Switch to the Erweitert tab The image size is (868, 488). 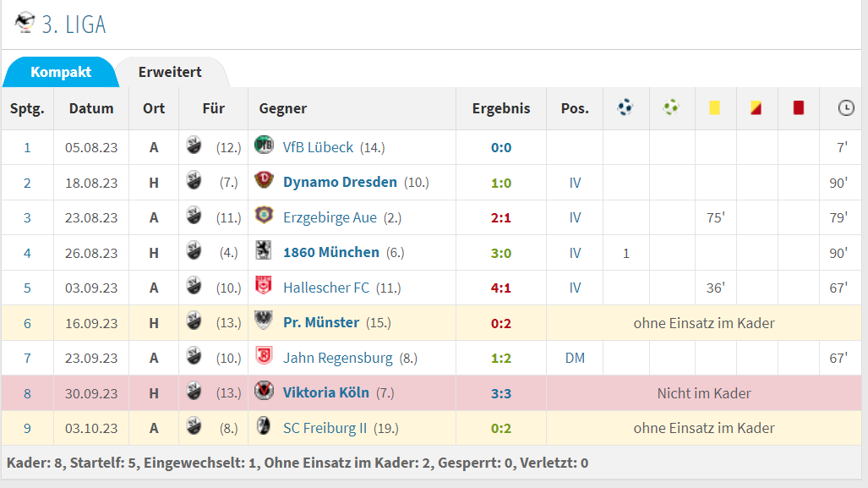click(170, 72)
